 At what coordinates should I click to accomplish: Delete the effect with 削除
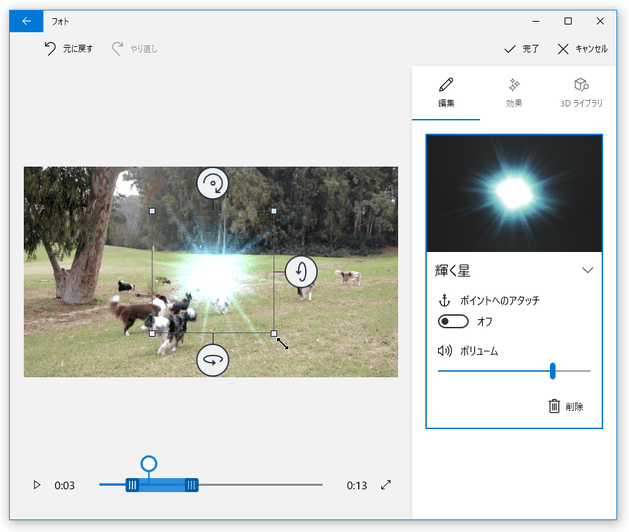(x=565, y=406)
